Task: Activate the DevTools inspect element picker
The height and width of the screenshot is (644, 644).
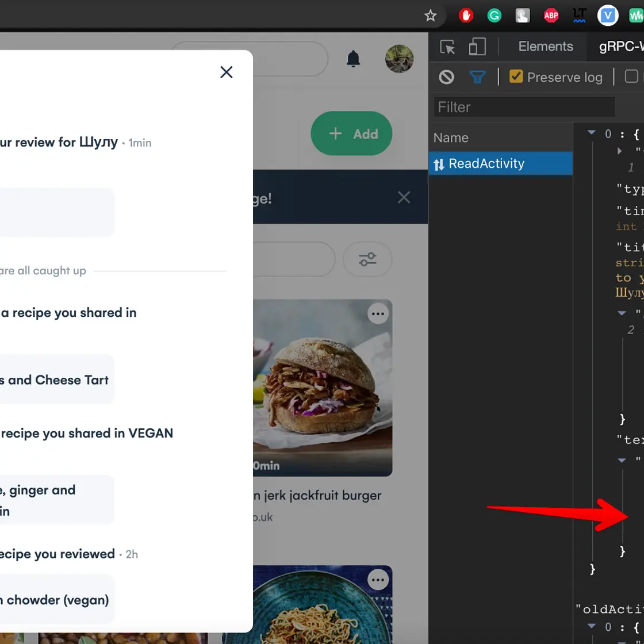Action: (447, 47)
